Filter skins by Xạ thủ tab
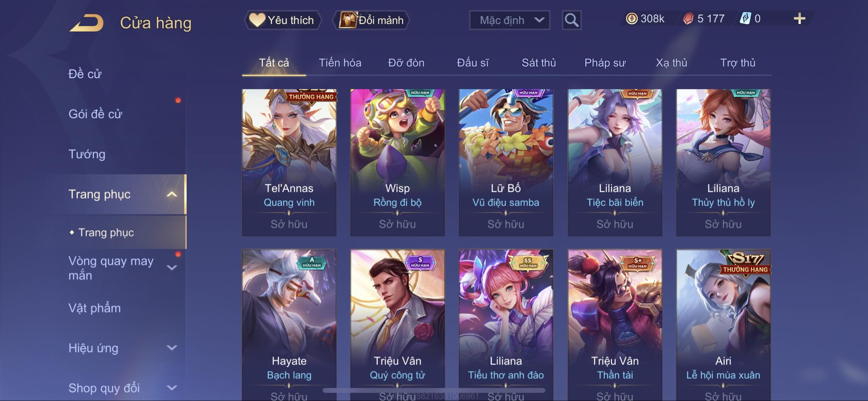Image resolution: width=868 pixels, height=401 pixels. tap(671, 63)
